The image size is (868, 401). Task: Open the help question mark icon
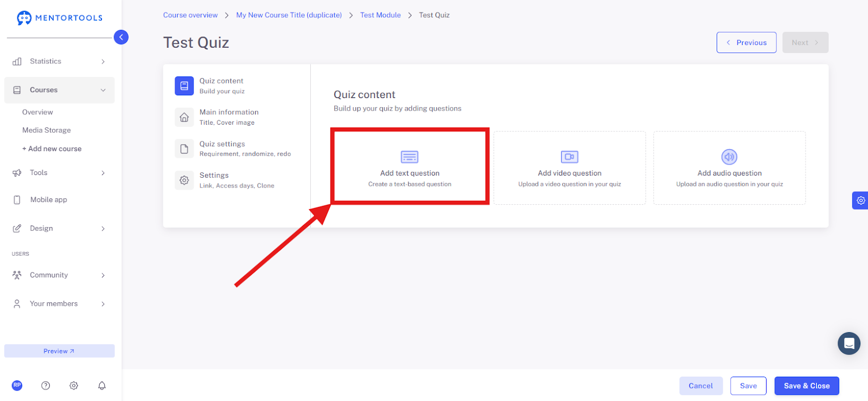pyautogui.click(x=46, y=386)
